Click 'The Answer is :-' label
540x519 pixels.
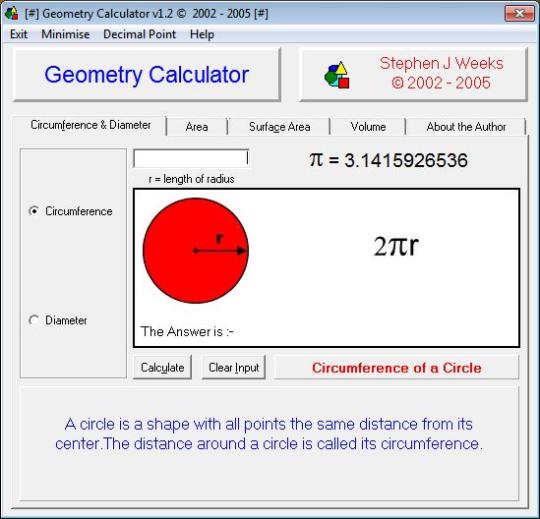187,332
